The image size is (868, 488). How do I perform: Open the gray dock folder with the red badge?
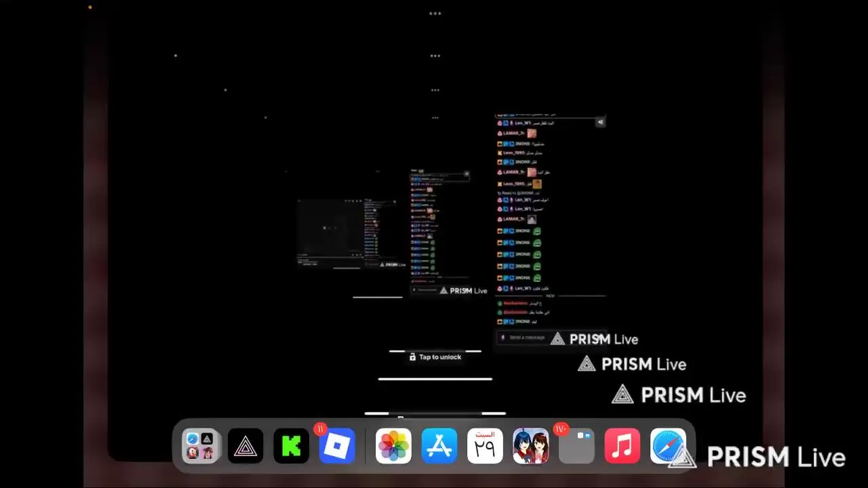[576, 446]
